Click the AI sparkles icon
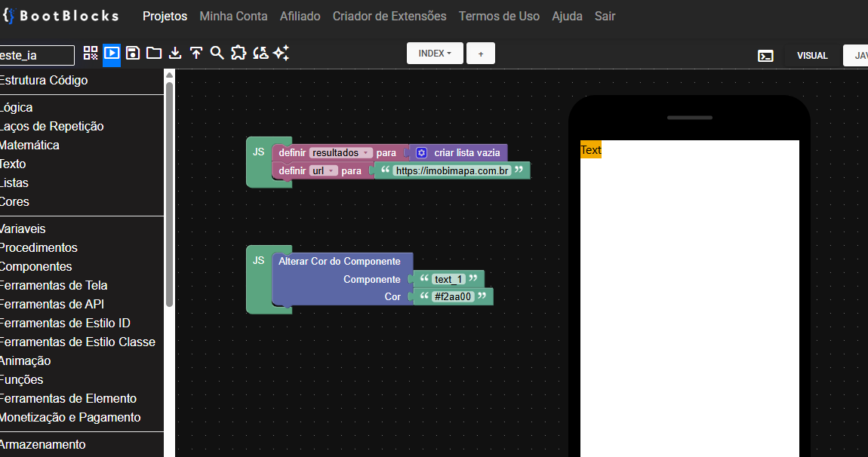 [282, 53]
